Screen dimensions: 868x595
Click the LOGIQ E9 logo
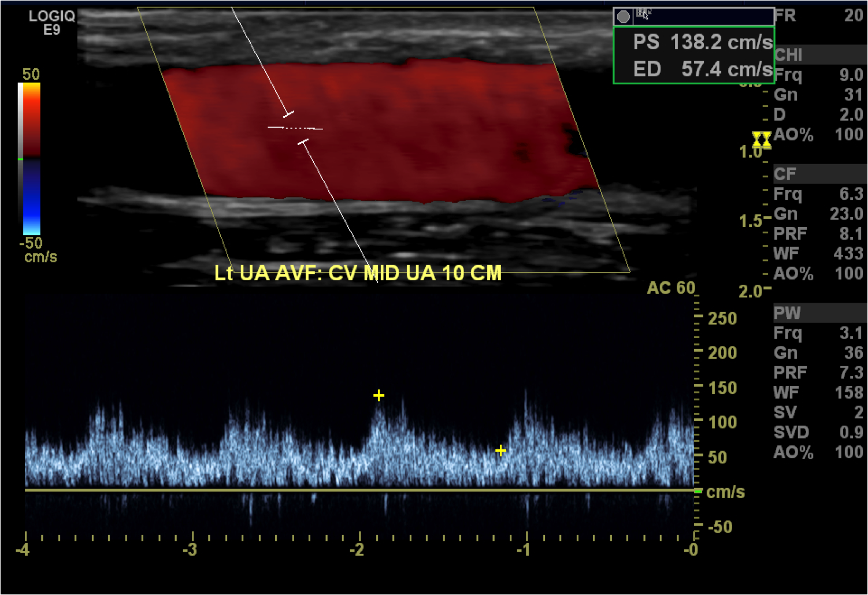[51, 23]
